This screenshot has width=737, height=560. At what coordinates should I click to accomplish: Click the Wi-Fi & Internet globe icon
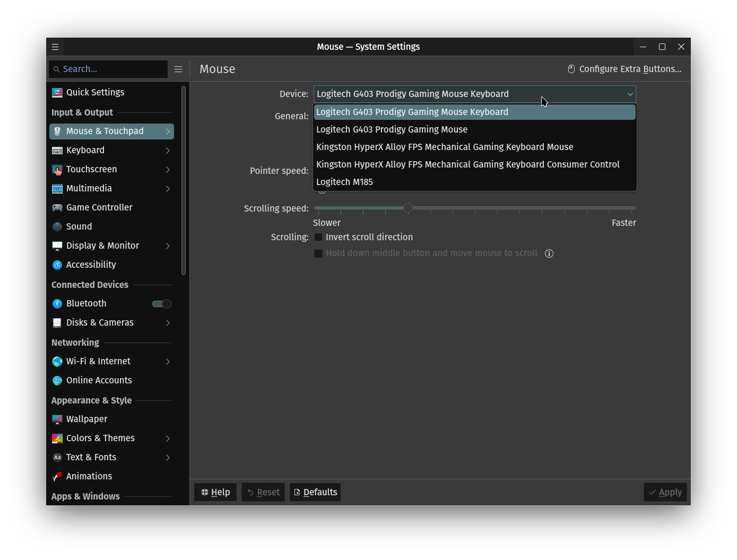(x=57, y=362)
